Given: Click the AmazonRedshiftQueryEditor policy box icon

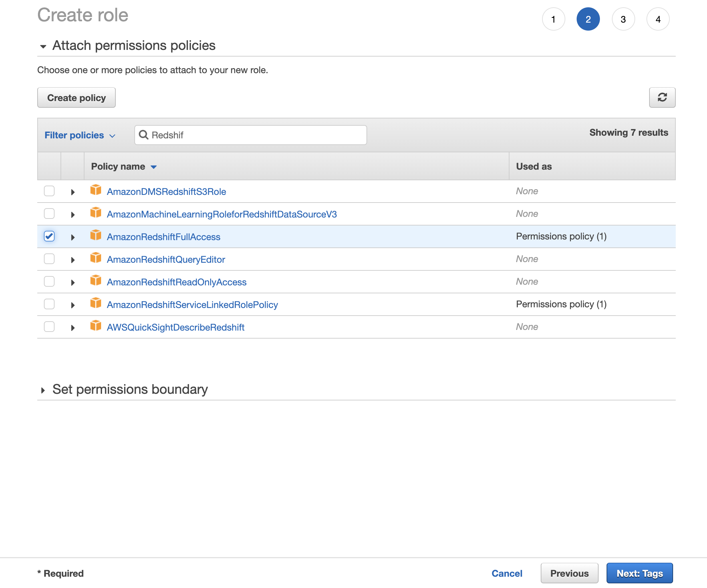Looking at the screenshot, I should click(96, 258).
